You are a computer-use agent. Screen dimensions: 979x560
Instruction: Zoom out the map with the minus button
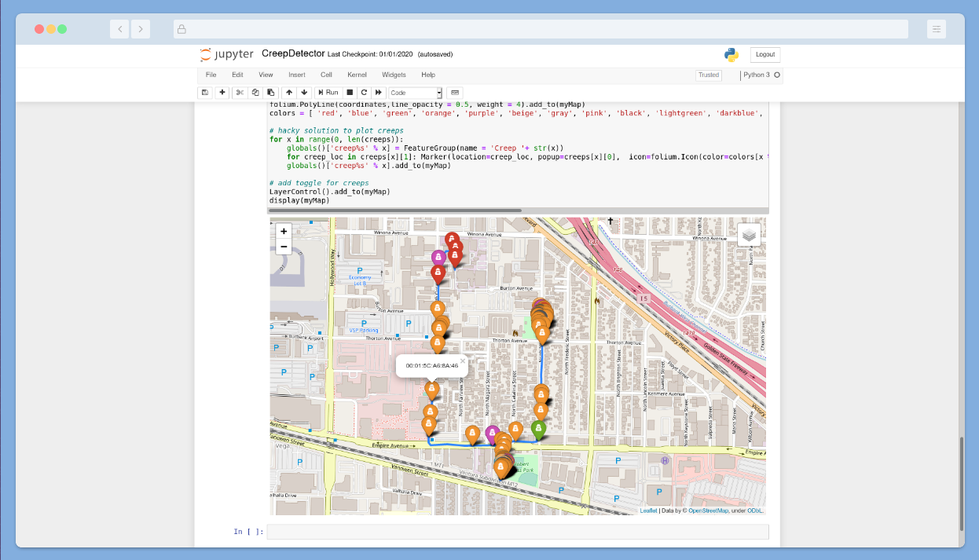click(x=284, y=247)
